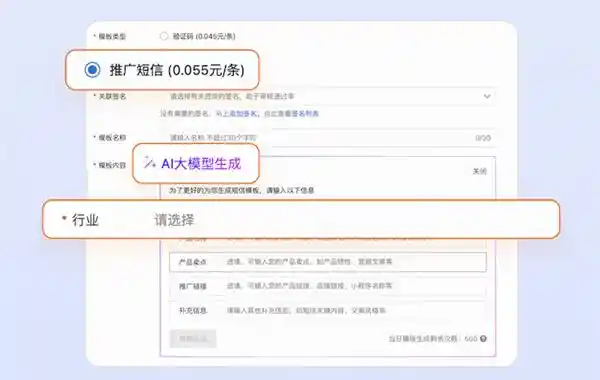Screen dimensions: 600x380
Task: Click the AI大模型生成 magic wand icon
Action: (x=149, y=163)
